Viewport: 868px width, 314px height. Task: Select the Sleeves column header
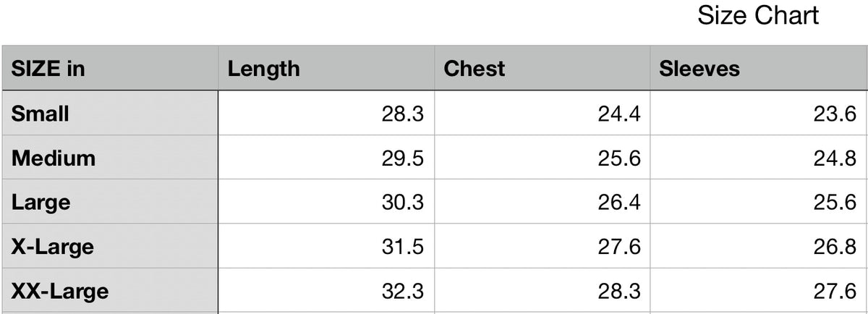click(699, 69)
